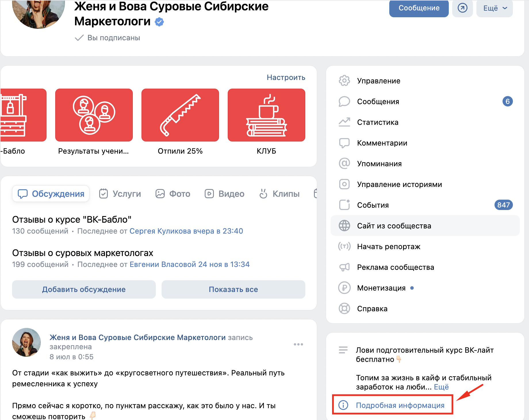This screenshot has height=420, width=529.
Task: Click the События counter badge 847
Action: (x=503, y=205)
